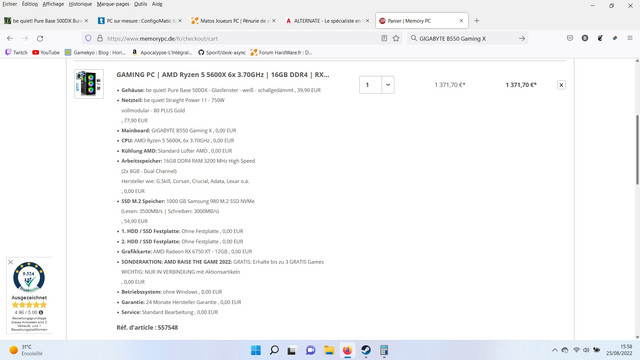The width and height of the screenshot is (640, 360).
Task: Reload the page with the refresh icon
Action: click(x=40, y=38)
